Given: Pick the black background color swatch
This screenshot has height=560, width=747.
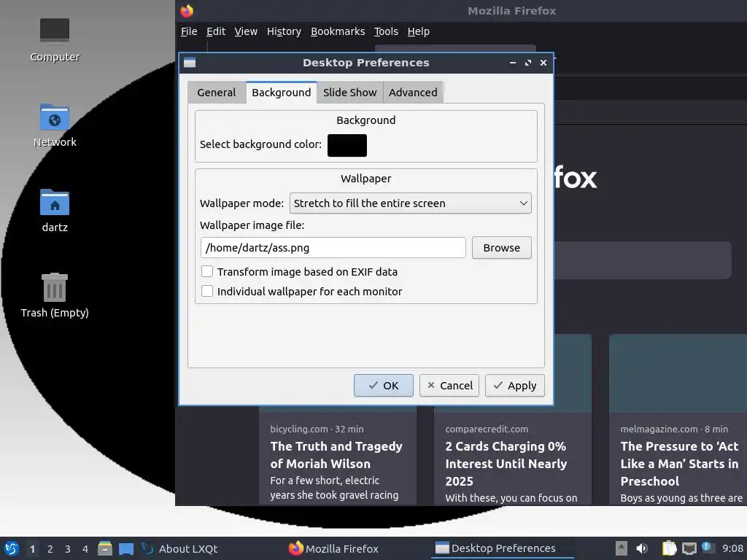Looking at the screenshot, I should coord(347,145).
